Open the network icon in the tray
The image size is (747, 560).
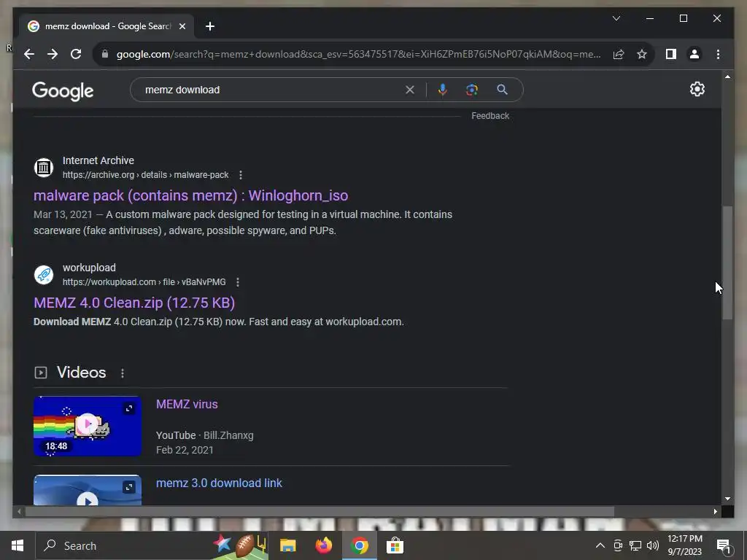click(635, 545)
